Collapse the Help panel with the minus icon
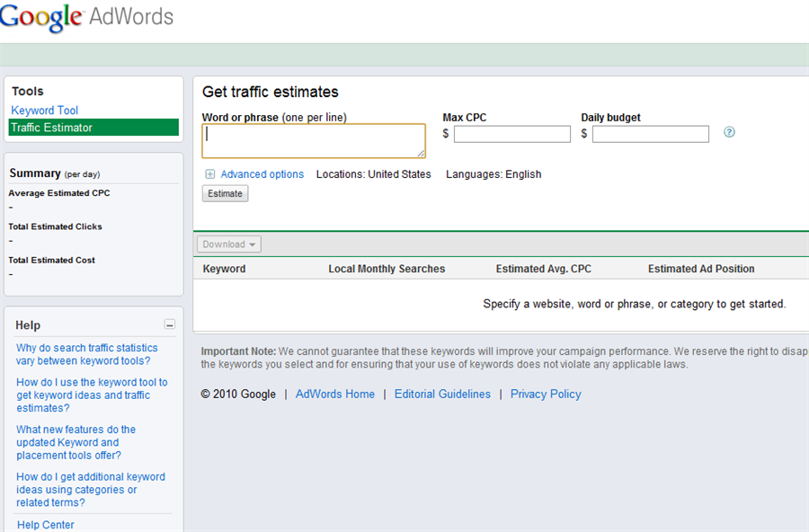Viewport: 809px width, 532px height. point(169,324)
